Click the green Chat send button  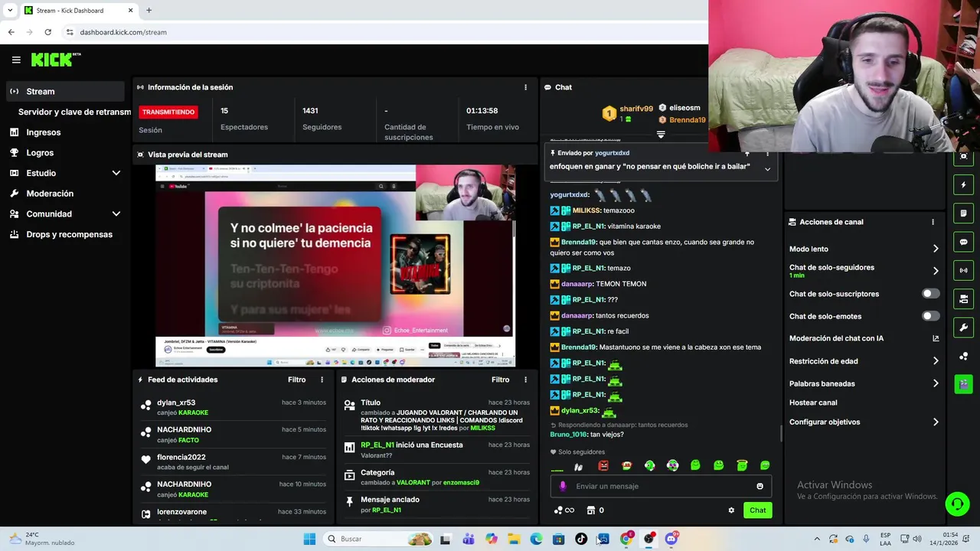click(x=757, y=510)
